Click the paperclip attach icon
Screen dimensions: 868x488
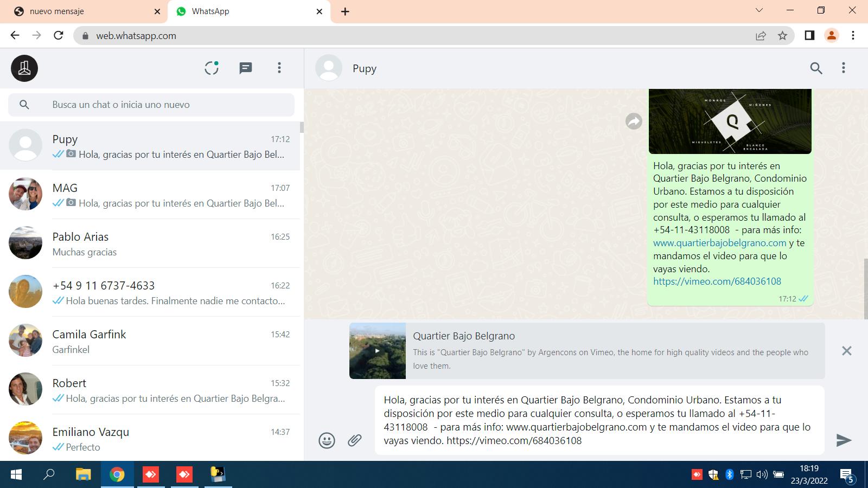355,440
